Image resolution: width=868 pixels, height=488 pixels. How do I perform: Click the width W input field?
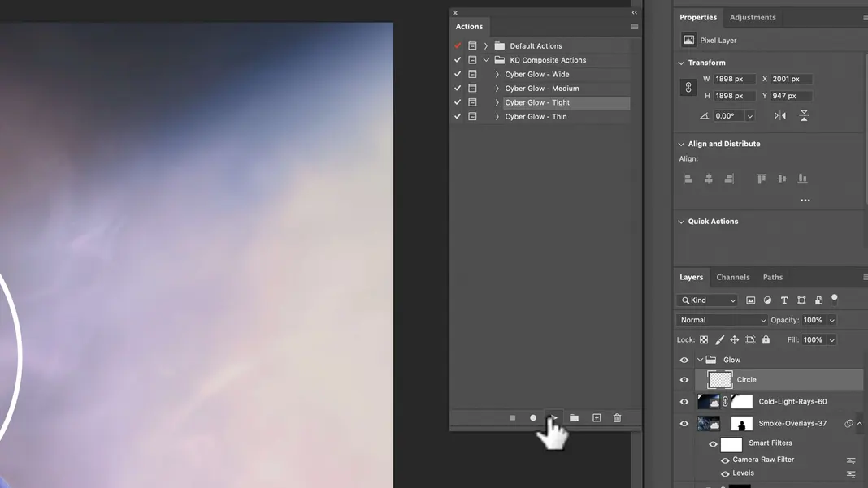734,79
